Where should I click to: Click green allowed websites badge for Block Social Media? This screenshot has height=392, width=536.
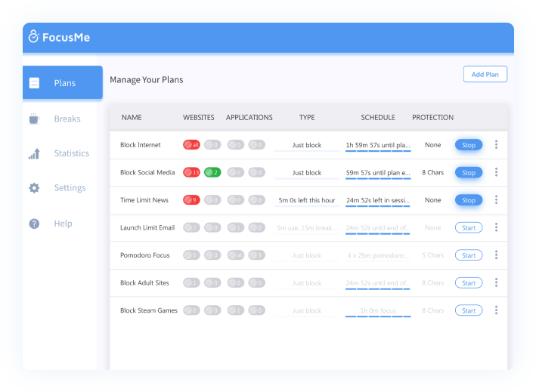(x=212, y=172)
